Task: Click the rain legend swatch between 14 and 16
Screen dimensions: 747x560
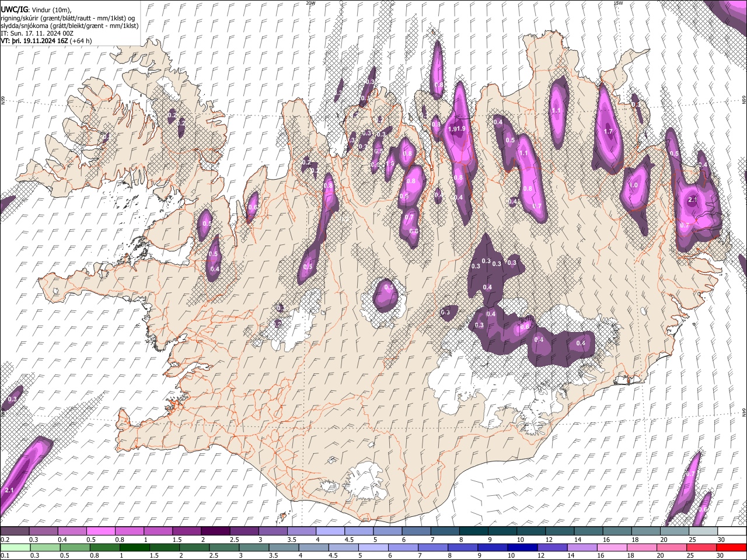Action: tap(582, 547)
